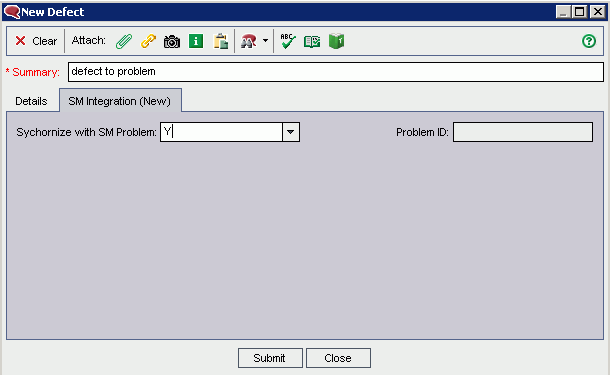Open help with the green question mark icon

point(589,41)
